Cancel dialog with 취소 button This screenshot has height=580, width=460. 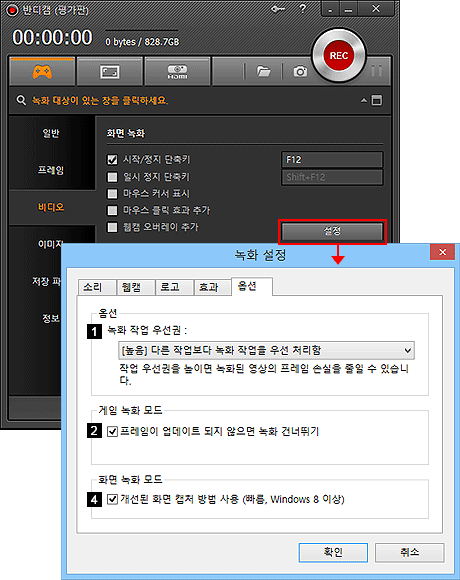[410, 552]
